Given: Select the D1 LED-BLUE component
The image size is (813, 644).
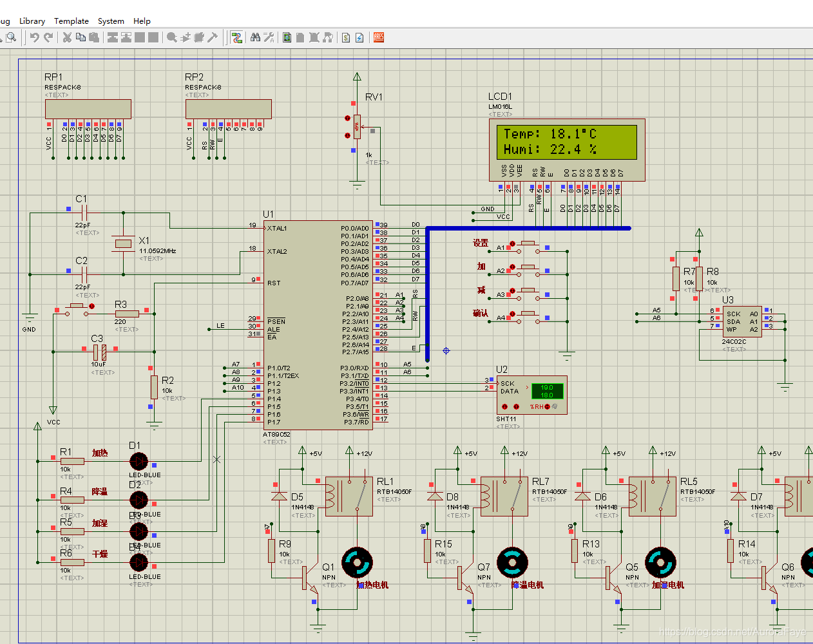Looking at the screenshot, I should click(139, 461).
